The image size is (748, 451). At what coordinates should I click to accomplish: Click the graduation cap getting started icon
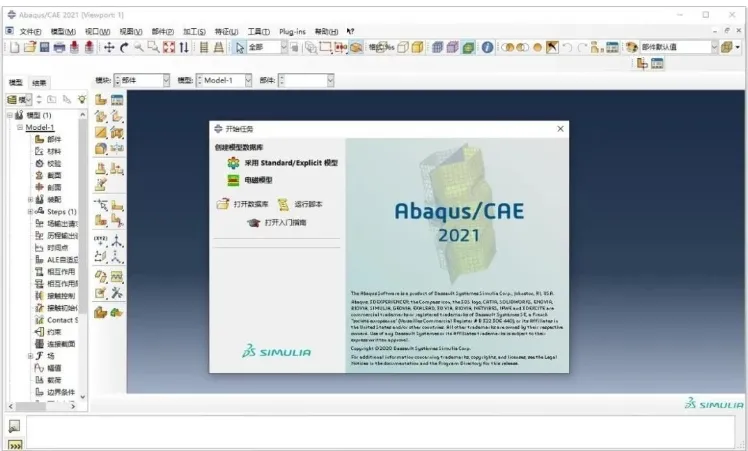point(253,223)
